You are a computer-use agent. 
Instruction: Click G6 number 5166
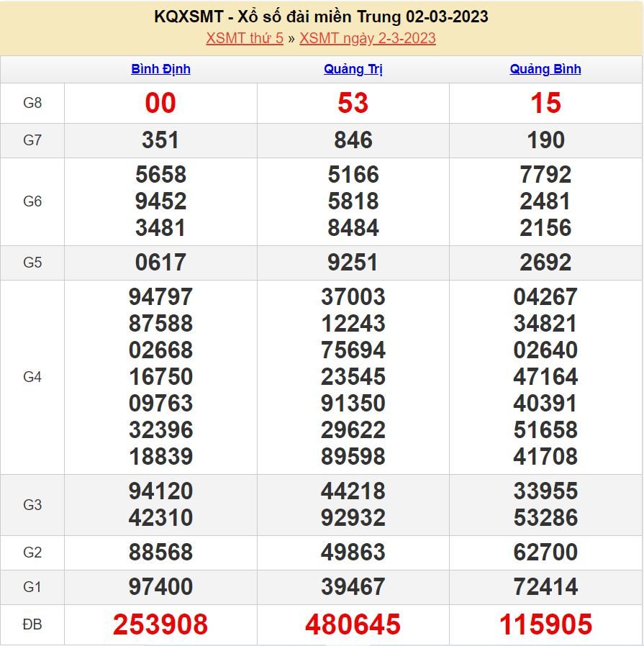(353, 175)
